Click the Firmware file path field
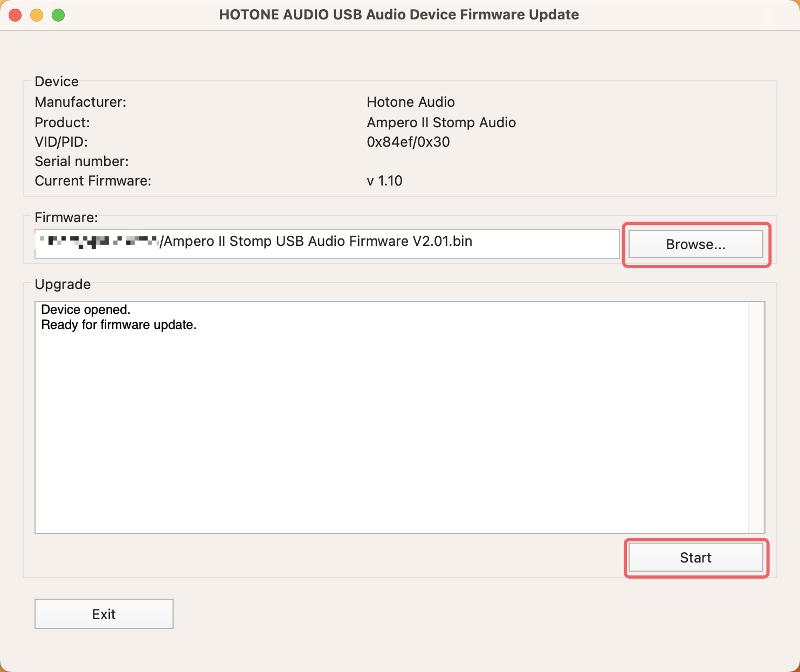800x672 pixels. (x=327, y=244)
